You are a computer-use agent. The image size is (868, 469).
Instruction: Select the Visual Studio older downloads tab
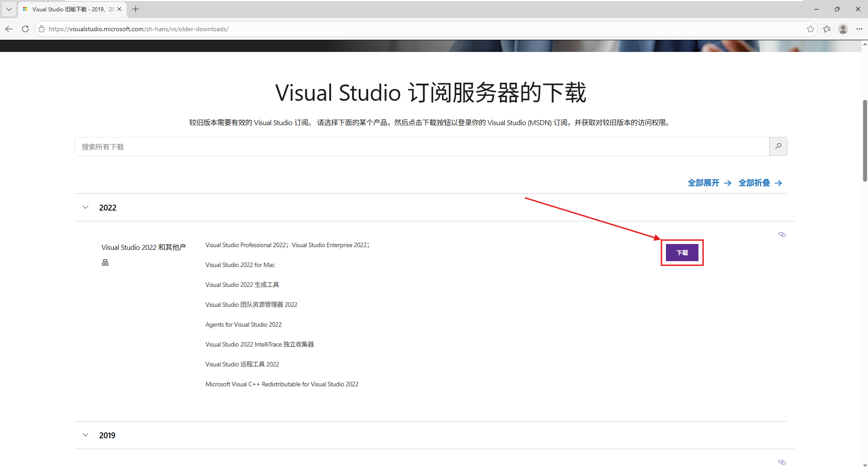72,9
